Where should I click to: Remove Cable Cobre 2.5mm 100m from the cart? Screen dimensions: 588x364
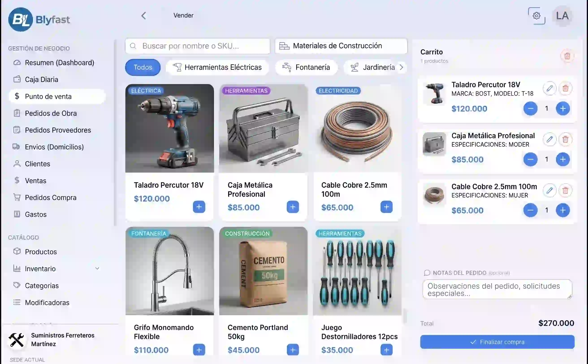pyautogui.click(x=565, y=191)
